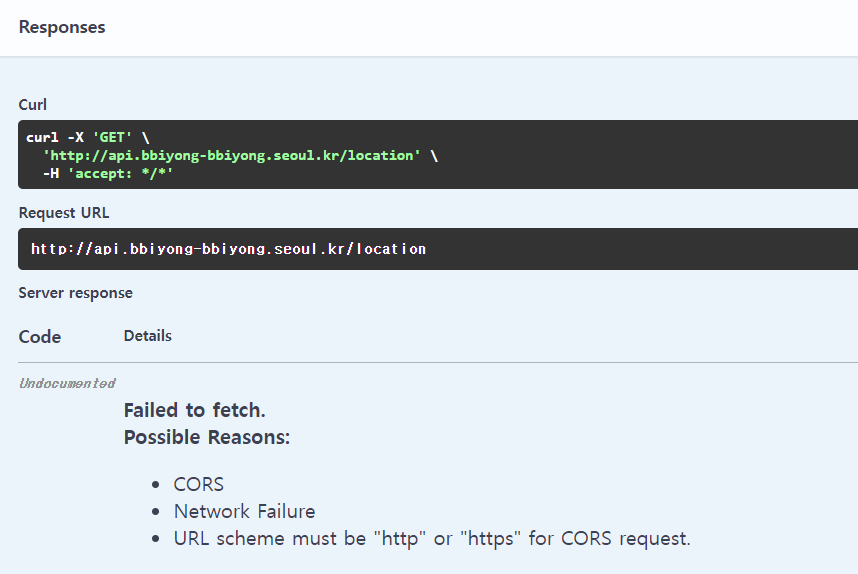Select the Curl label above command block
This screenshot has height=574, width=858.
[33, 105]
